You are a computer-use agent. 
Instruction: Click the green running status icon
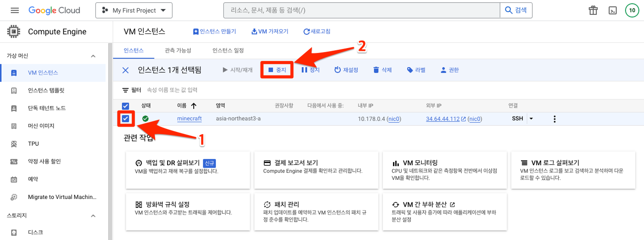tap(146, 119)
